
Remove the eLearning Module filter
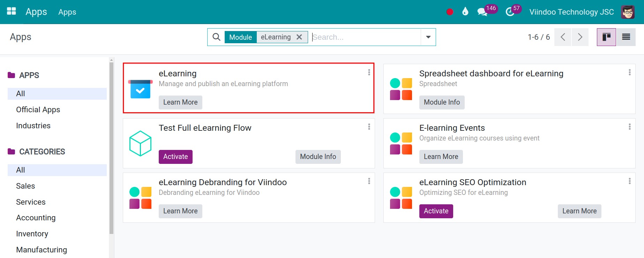(299, 37)
